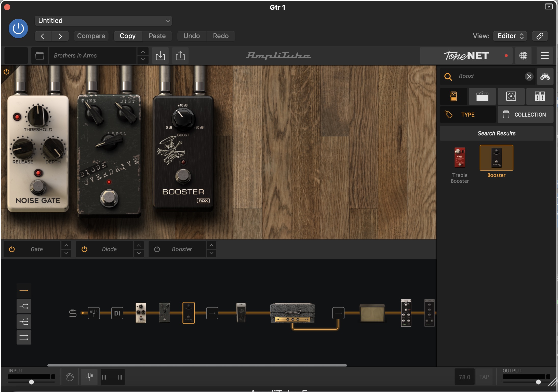Open the View Editor dropdown

pyautogui.click(x=510, y=36)
